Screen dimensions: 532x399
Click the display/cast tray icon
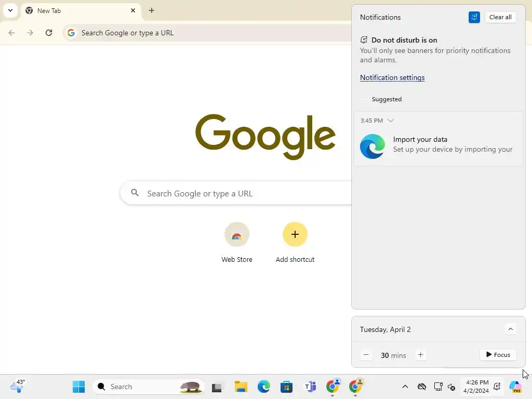click(x=438, y=387)
